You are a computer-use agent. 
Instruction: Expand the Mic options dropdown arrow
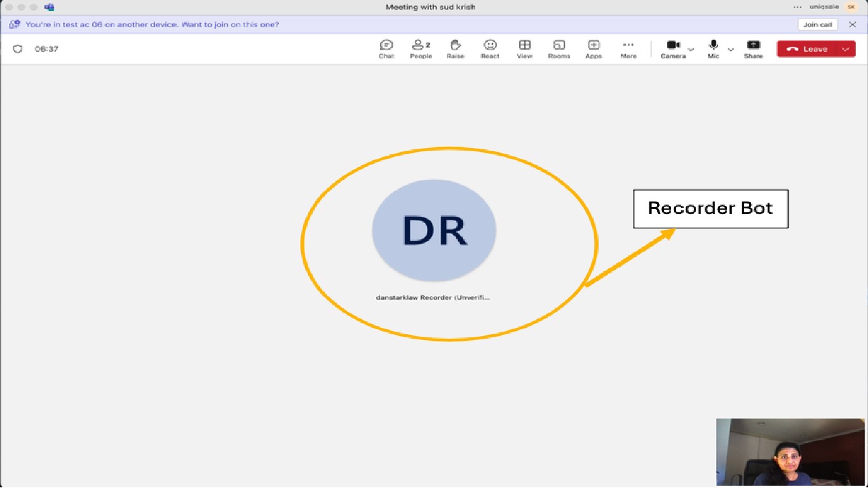[x=731, y=49]
